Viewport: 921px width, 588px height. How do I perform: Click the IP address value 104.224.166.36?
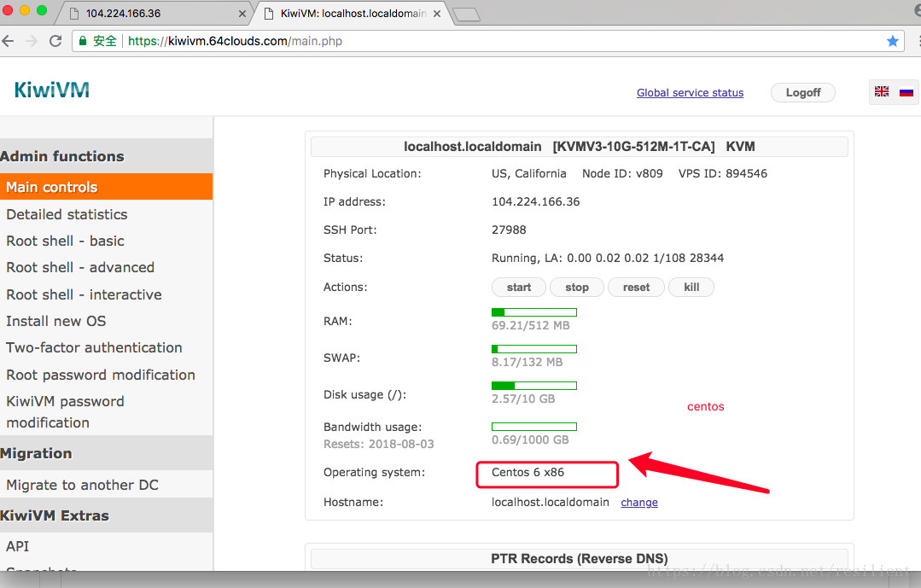536,201
